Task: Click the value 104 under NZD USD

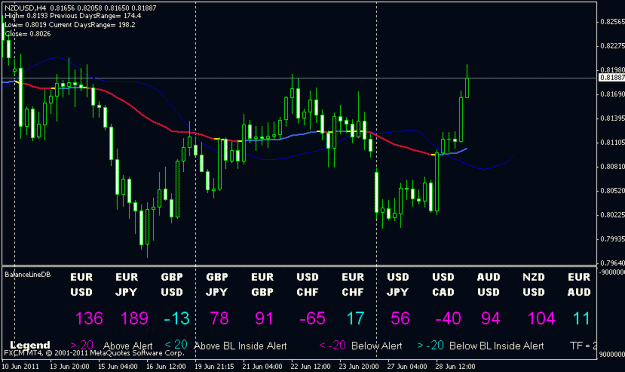Action: click(541, 318)
